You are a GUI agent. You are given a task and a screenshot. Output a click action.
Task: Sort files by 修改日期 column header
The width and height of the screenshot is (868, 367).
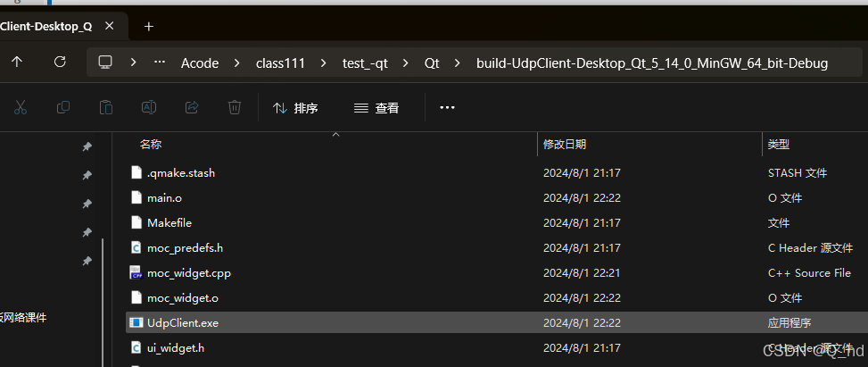tap(565, 145)
